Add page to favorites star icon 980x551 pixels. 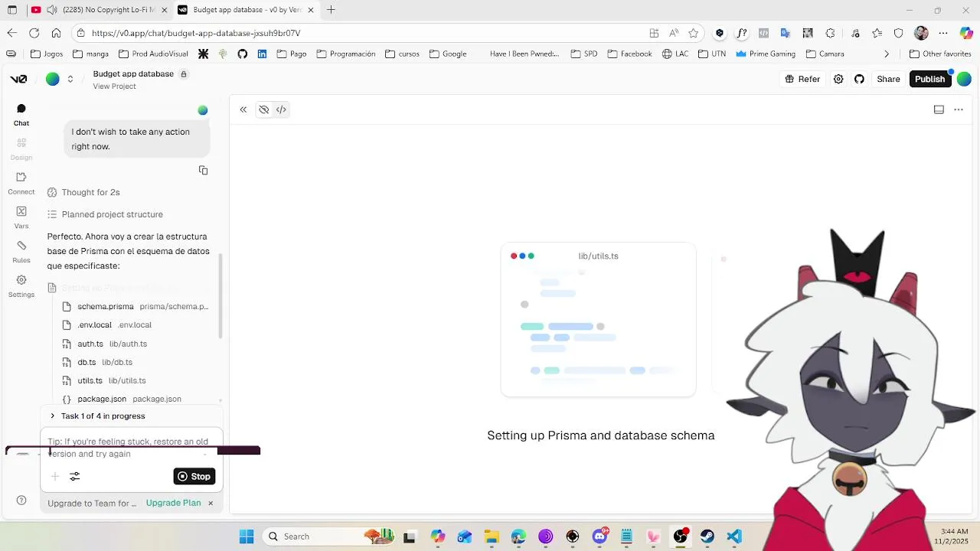coord(693,33)
